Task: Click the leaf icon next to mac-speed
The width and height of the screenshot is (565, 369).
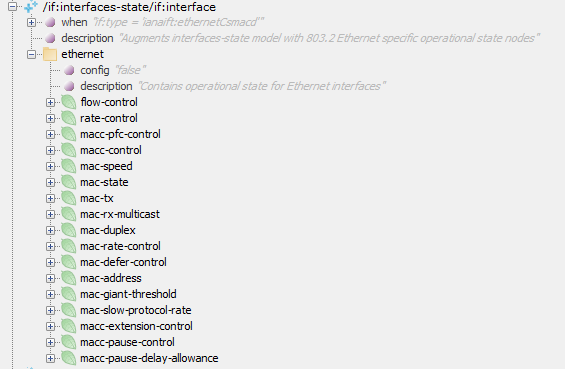Action: (x=68, y=166)
